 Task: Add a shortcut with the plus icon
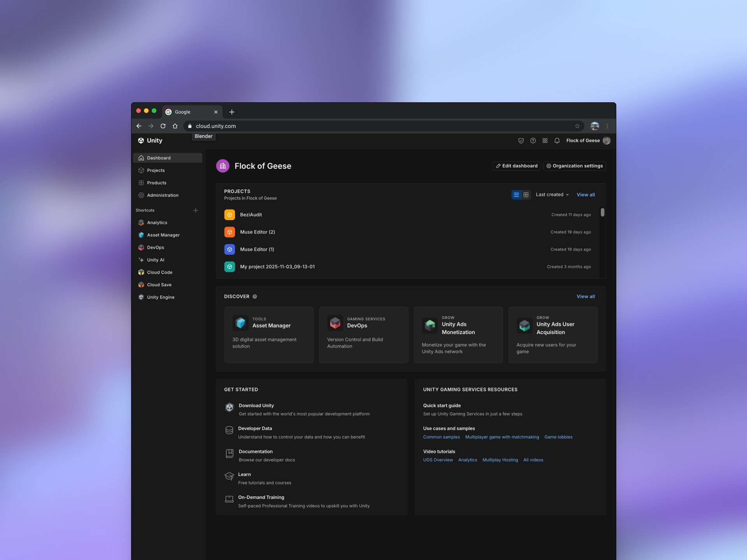pos(196,210)
